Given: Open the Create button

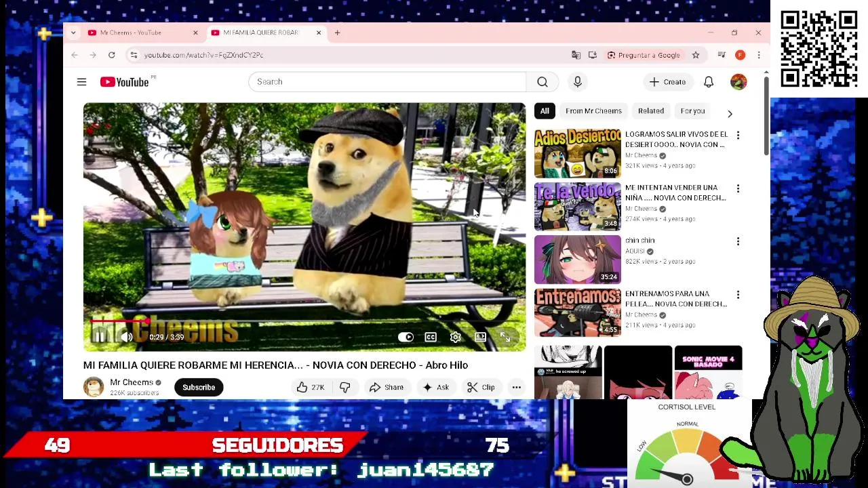Looking at the screenshot, I should pyautogui.click(x=667, y=82).
